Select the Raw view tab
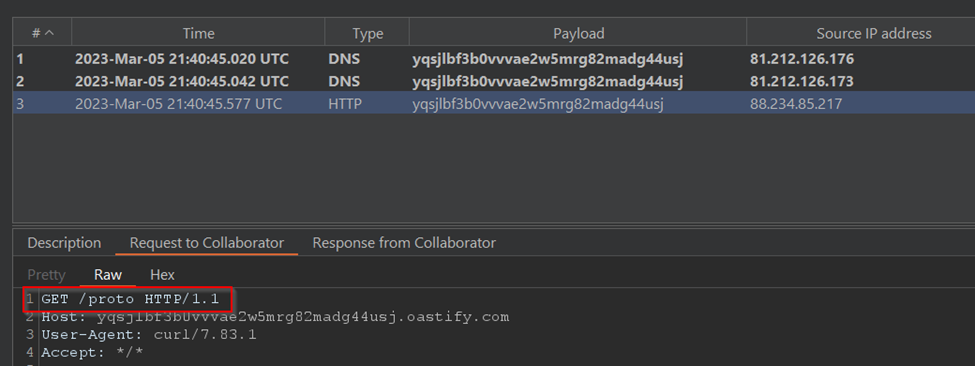Screen dimensions: 975x366 (x=108, y=275)
